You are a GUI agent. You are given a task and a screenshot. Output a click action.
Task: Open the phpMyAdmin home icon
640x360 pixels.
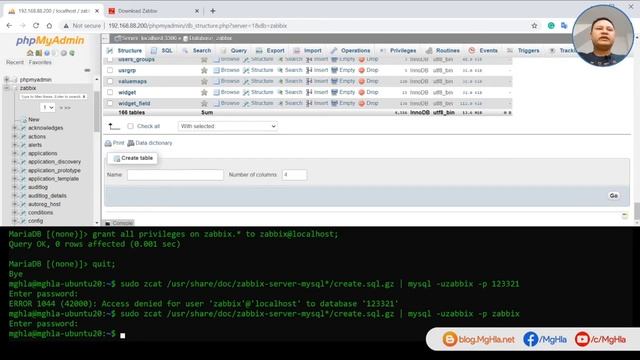tap(30, 53)
